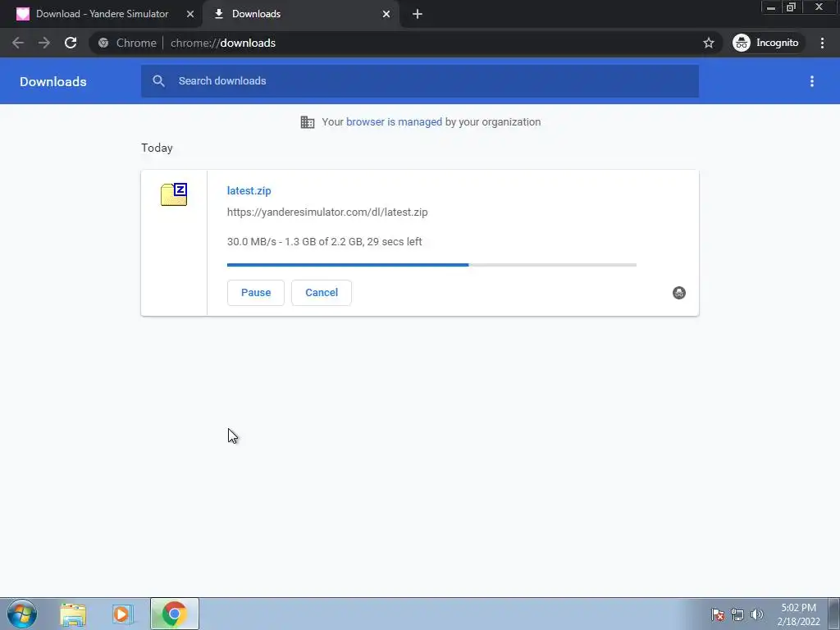This screenshot has height=630, width=840.
Task: Click the download speed status text
Action: point(325,242)
